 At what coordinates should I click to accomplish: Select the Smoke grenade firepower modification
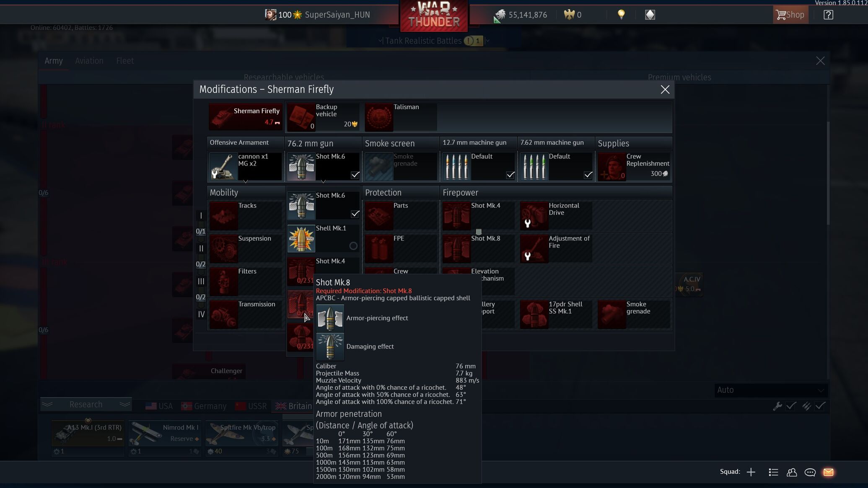[633, 314]
